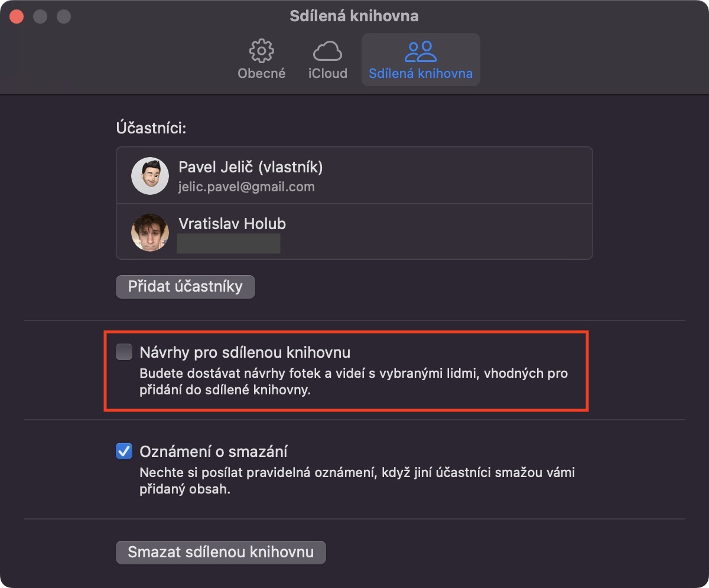Switch to the iCloud tab label
709x588 pixels.
pyautogui.click(x=327, y=74)
